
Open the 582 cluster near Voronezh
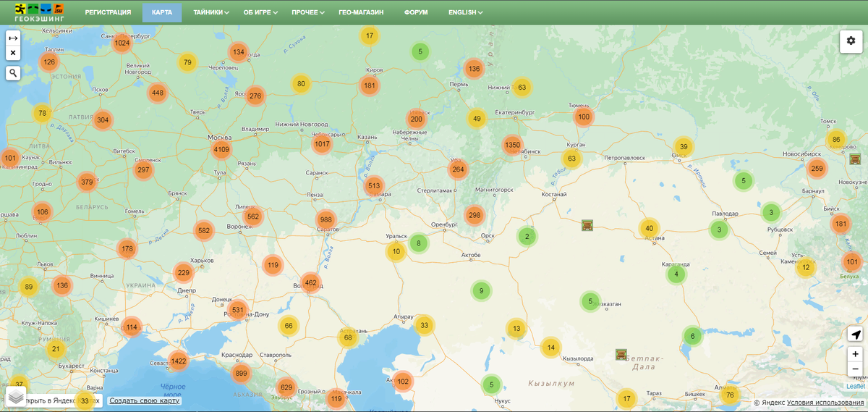coord(204,231)
